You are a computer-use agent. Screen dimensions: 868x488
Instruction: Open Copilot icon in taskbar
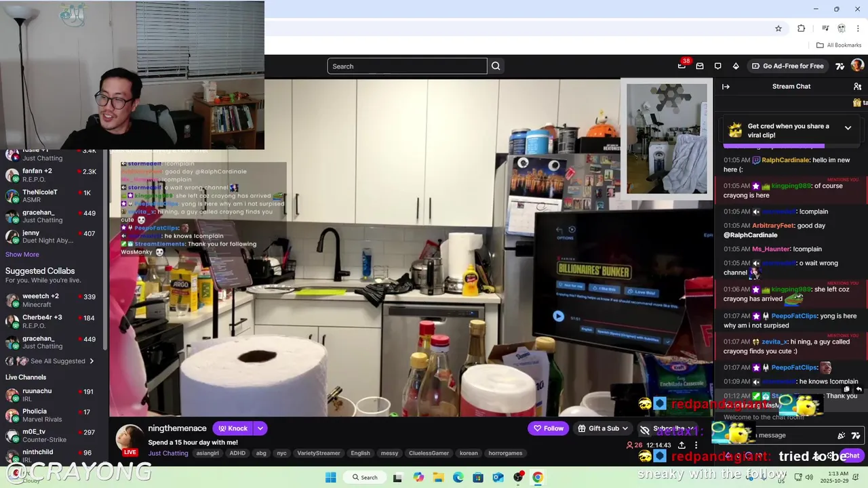418,477
